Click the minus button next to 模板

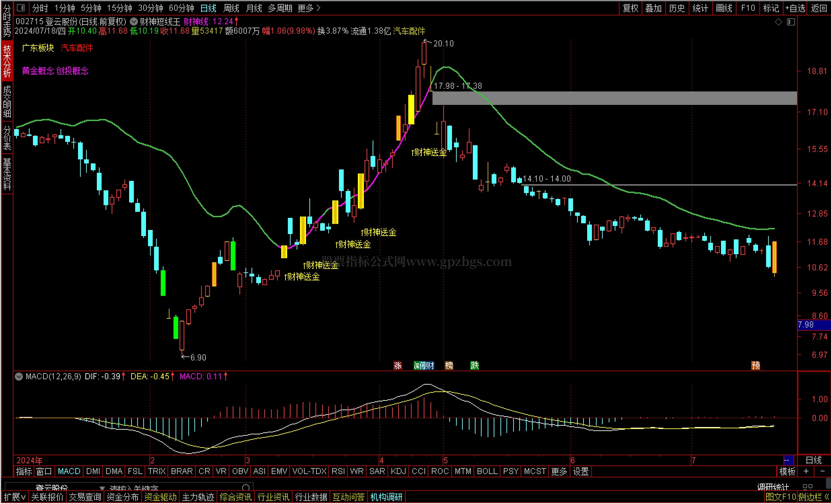pos(823,471)
